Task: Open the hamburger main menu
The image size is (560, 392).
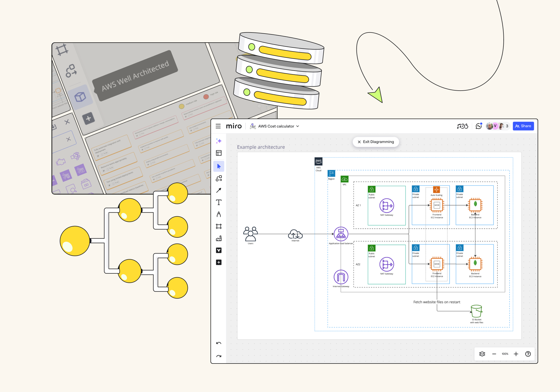Action: 218,126
